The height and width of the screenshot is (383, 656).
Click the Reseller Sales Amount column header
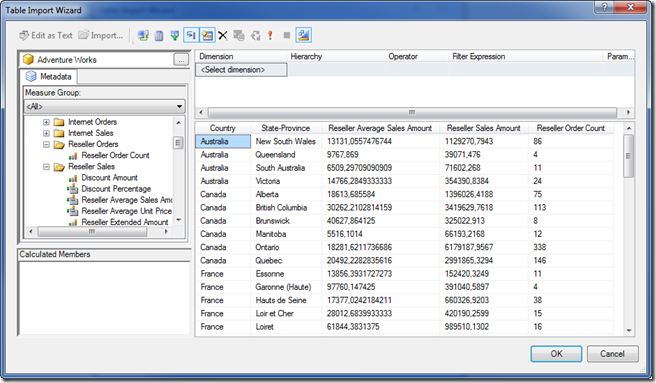484,129
